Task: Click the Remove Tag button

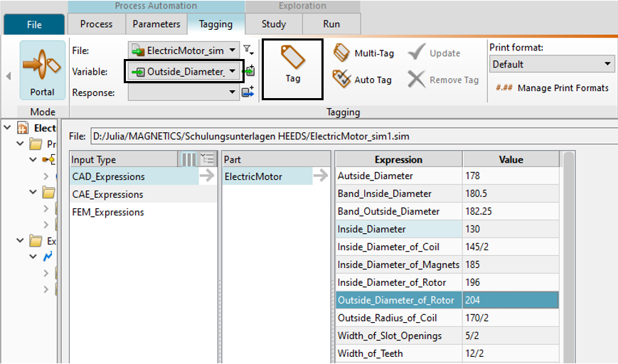Action: point(444,80)
